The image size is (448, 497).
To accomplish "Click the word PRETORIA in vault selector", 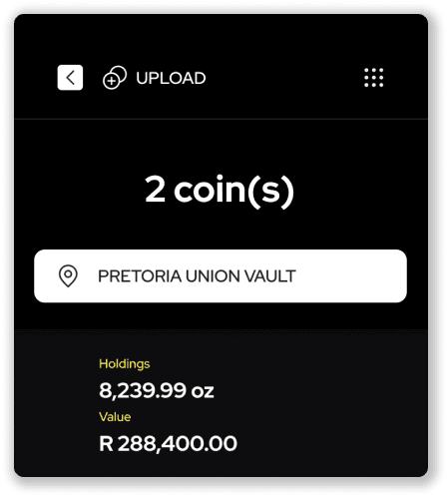I will click(x=140, y=276).
